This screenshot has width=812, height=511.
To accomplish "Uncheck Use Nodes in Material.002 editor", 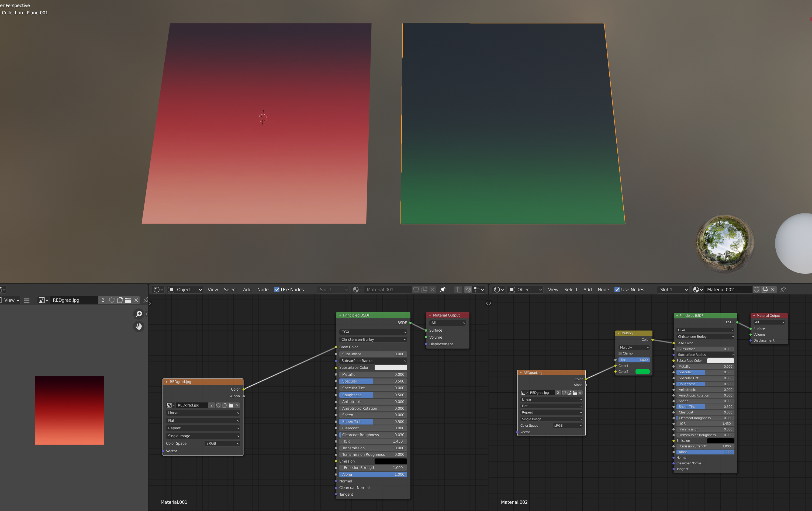I will 617,290.
